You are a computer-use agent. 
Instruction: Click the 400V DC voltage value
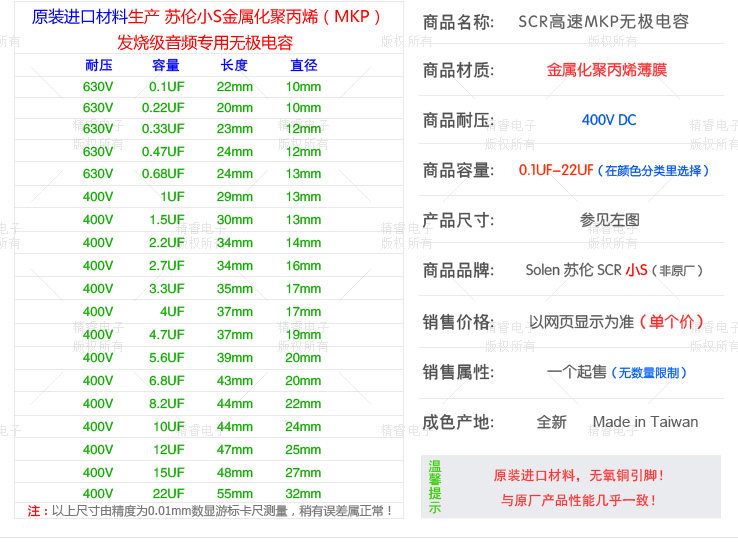[609, 120]
